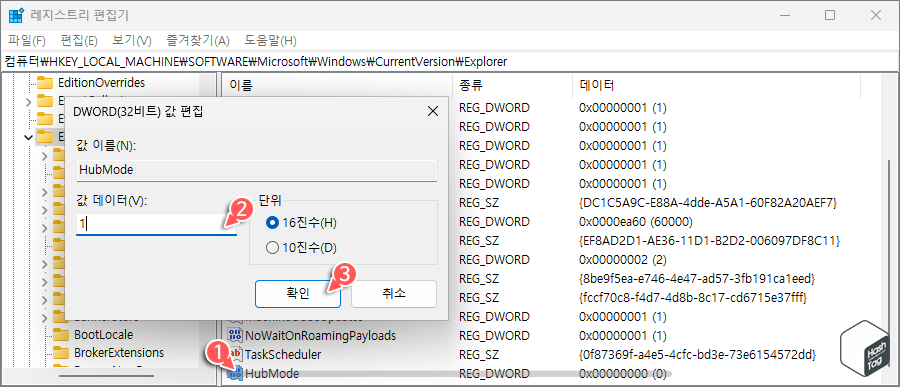Click data {8be9f5ea-e746-4e47-ad57-3fb191ca1eed}

coord(697,279)
